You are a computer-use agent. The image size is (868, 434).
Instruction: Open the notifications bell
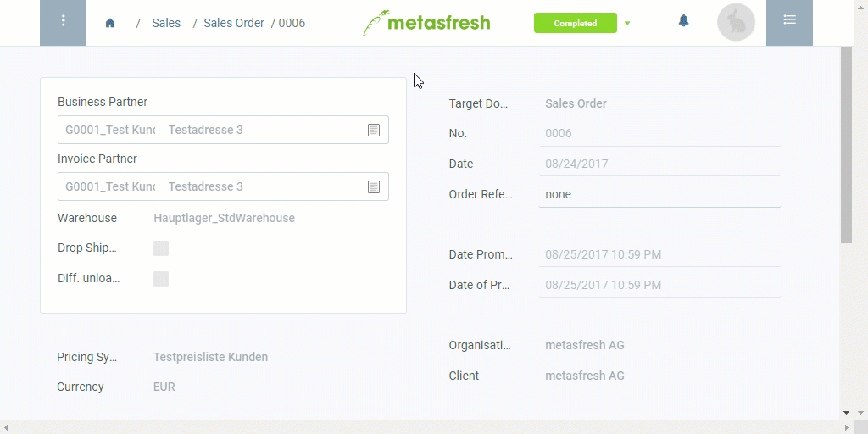[684, 21]
